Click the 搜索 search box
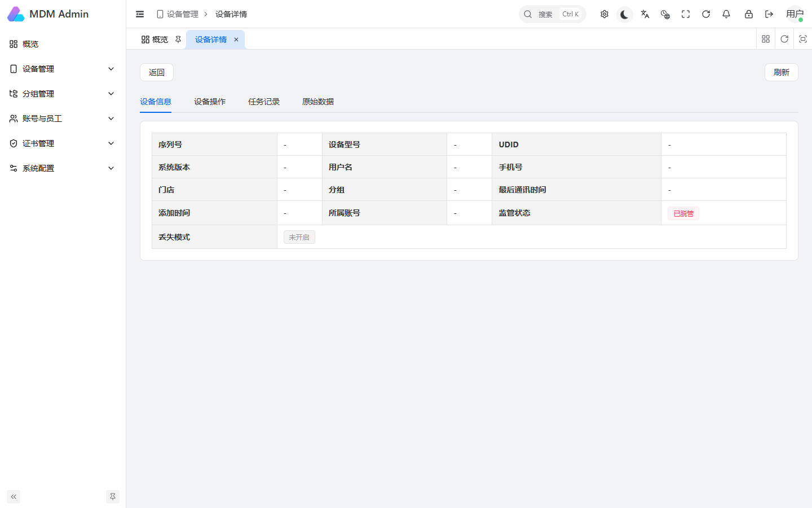The image size is (812, 508). tap(552, 14)
